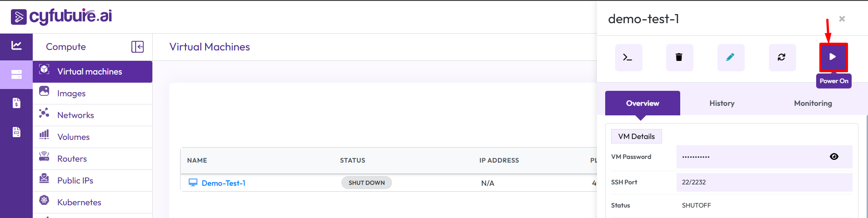This screenshot has width=868, height=218.
Task: Open the VM console terminal icon
Action: [x=628, y=57]
